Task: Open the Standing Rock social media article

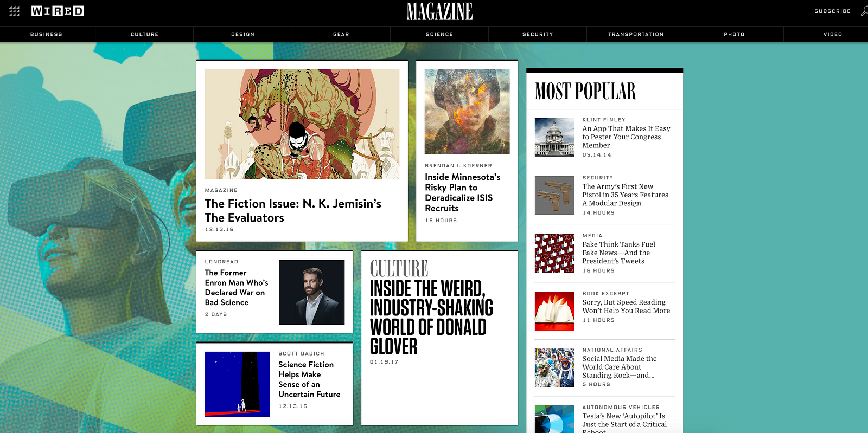Action: click(x=620, y=367)
